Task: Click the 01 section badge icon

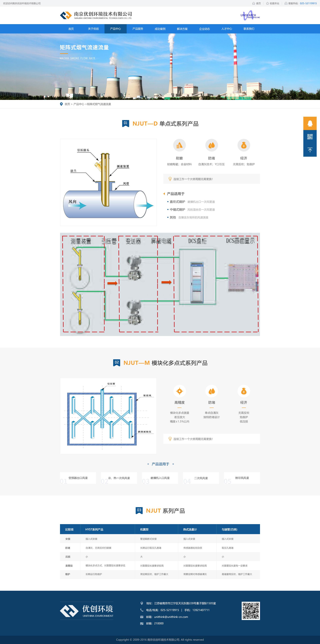Action: [x=126, y=124]
